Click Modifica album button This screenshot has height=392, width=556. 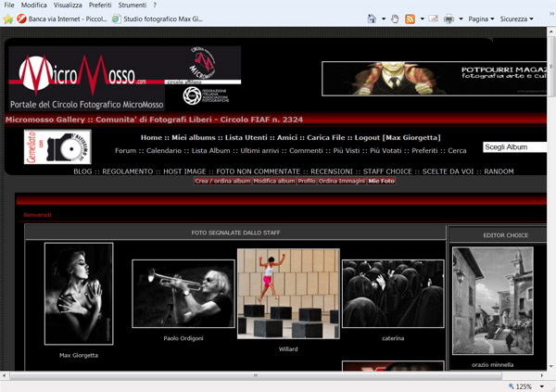pyautogui.click(x=274, y=181)
